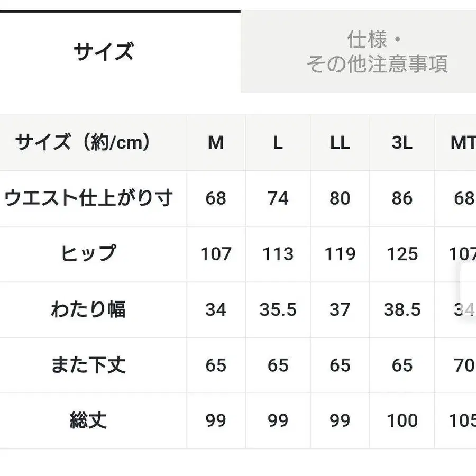Select the M size column header
This screenshot has height=476, width=476.
tap(215, 143)
